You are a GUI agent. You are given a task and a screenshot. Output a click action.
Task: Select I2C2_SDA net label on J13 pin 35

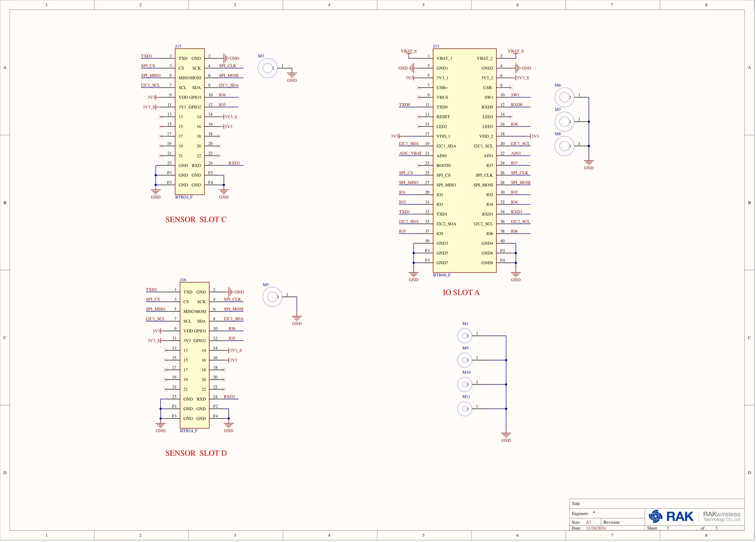click(409, 221)
